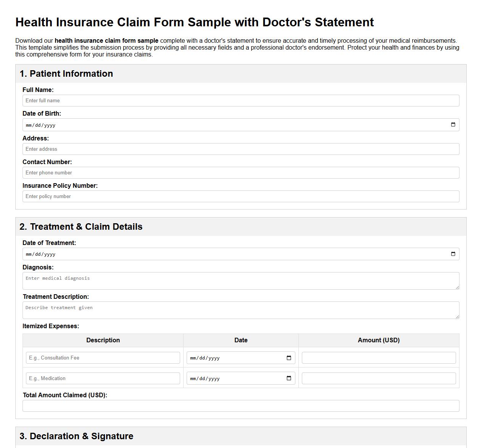The width and height of the screenshot is (482, 448).
Task: Click the Date of Treatment date field
Action: point(229,253)
